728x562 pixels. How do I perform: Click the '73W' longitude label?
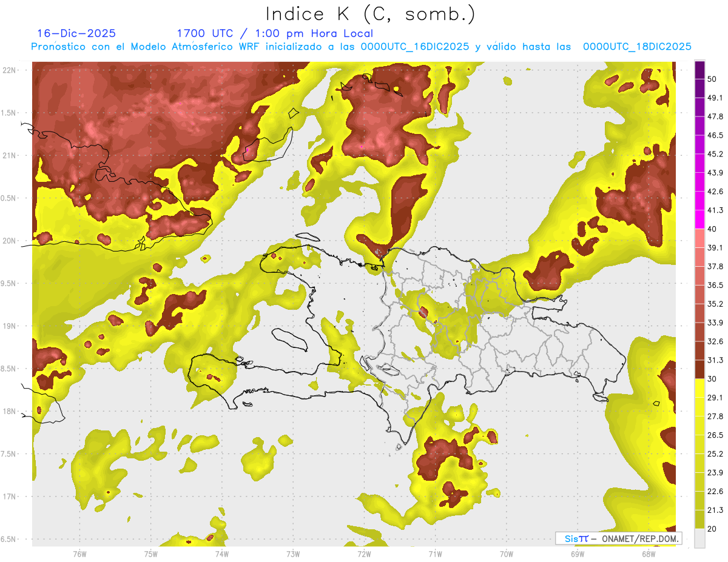(x=293, y=553)
